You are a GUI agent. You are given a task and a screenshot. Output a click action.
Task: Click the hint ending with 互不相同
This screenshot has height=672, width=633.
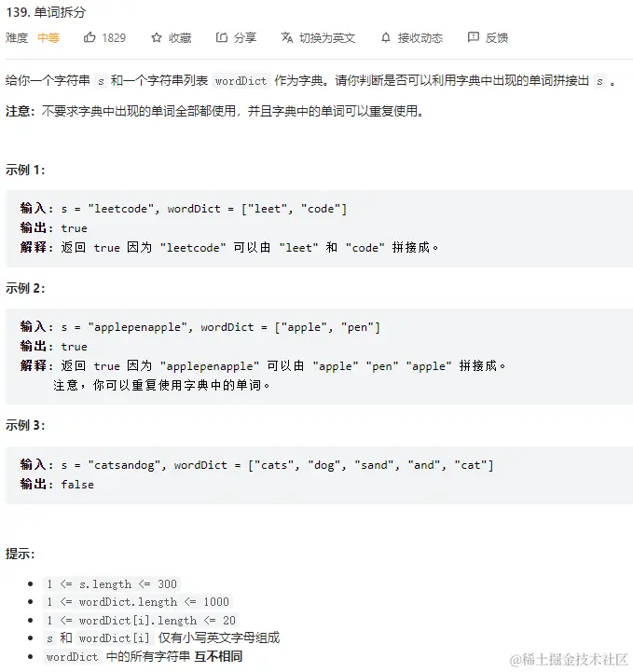(144, 656)
